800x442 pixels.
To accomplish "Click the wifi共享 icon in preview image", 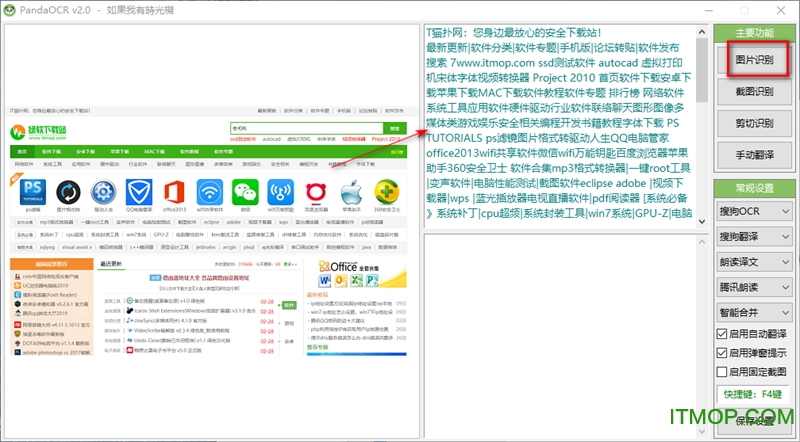I will pyautogui.click(x=210, y=192).
